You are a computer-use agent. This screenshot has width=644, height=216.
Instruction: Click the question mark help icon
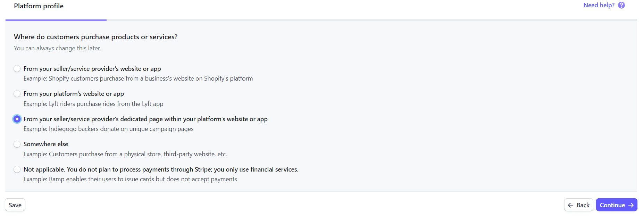621,5
